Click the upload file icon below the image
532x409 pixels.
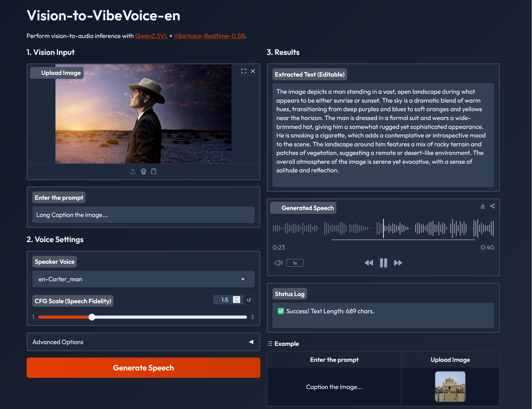pos(133,171)
